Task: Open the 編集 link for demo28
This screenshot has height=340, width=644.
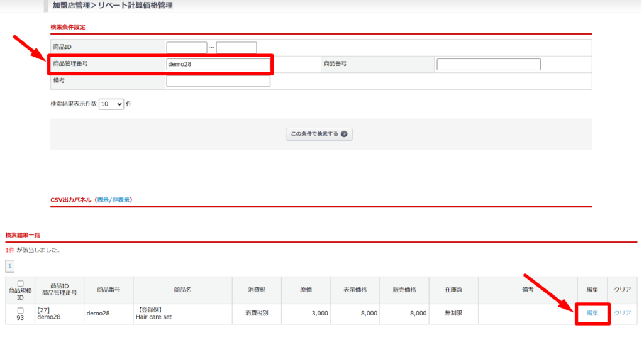Action: click(x=592, y=313)
